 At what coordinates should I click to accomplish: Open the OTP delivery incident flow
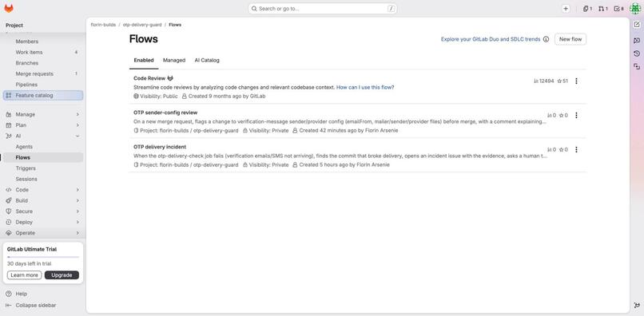tap(160, 147)
